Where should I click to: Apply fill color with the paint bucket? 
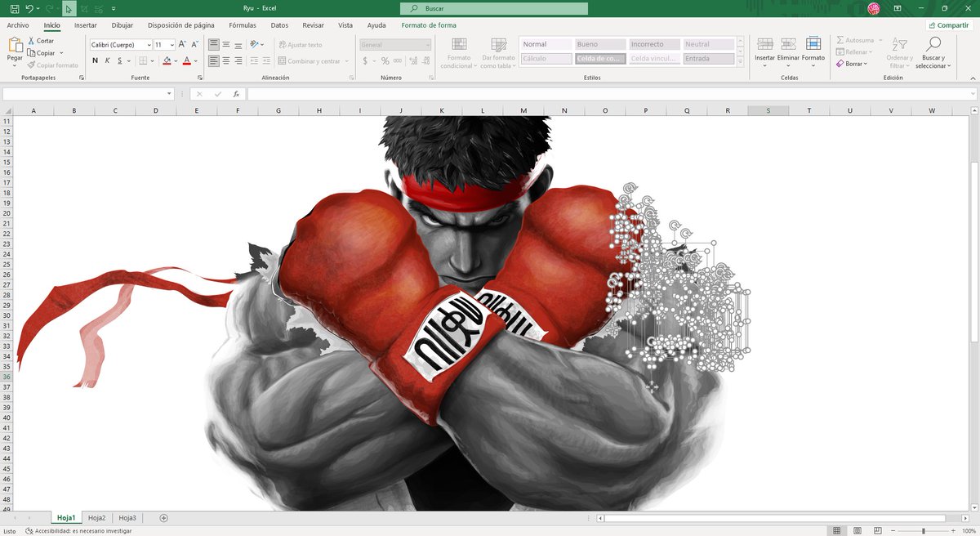click(x=167, y=60)
